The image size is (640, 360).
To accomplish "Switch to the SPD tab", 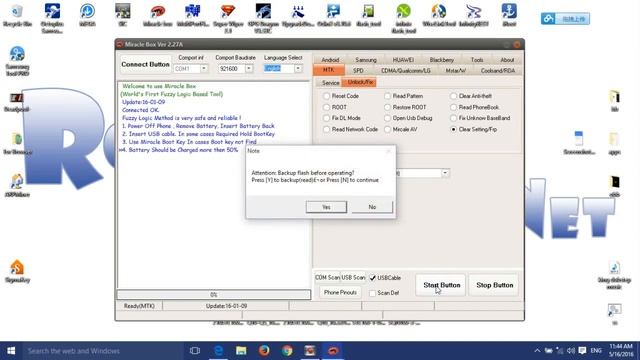I will 358,71.
